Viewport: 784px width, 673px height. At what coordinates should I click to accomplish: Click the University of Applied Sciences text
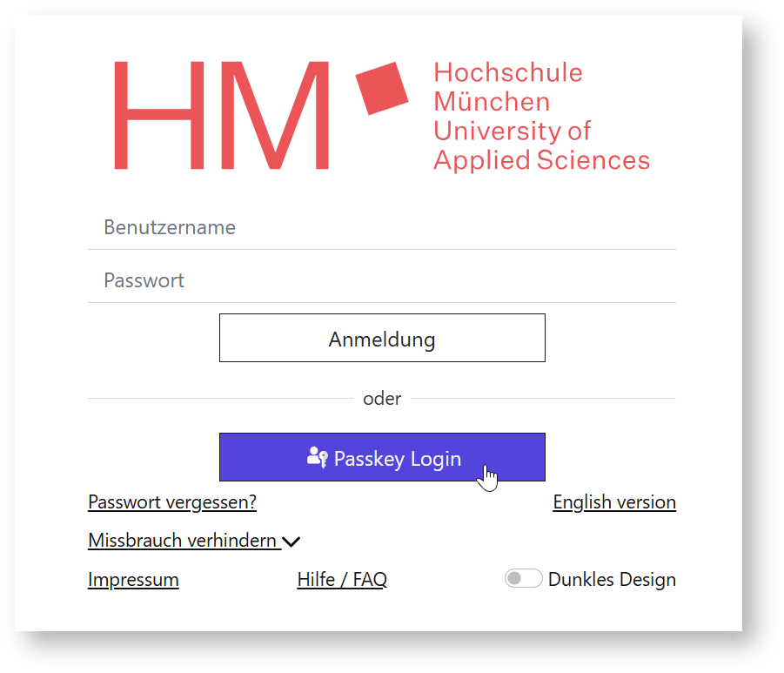tap(540, 145)
